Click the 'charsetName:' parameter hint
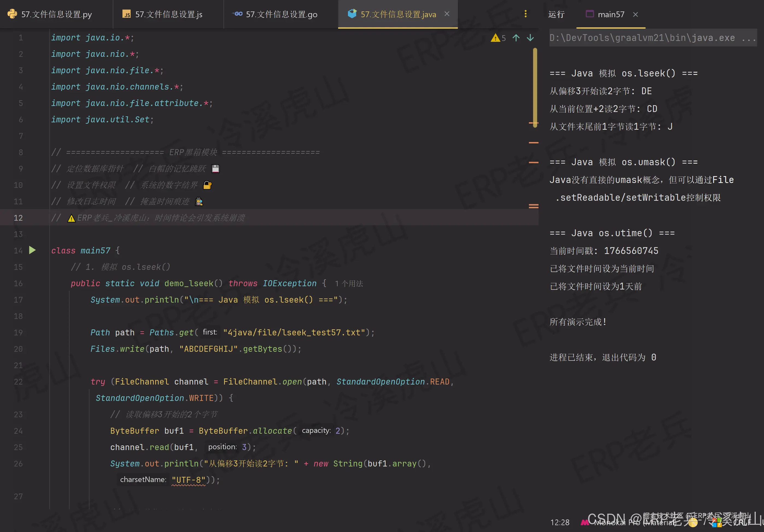 click(143, 480)
